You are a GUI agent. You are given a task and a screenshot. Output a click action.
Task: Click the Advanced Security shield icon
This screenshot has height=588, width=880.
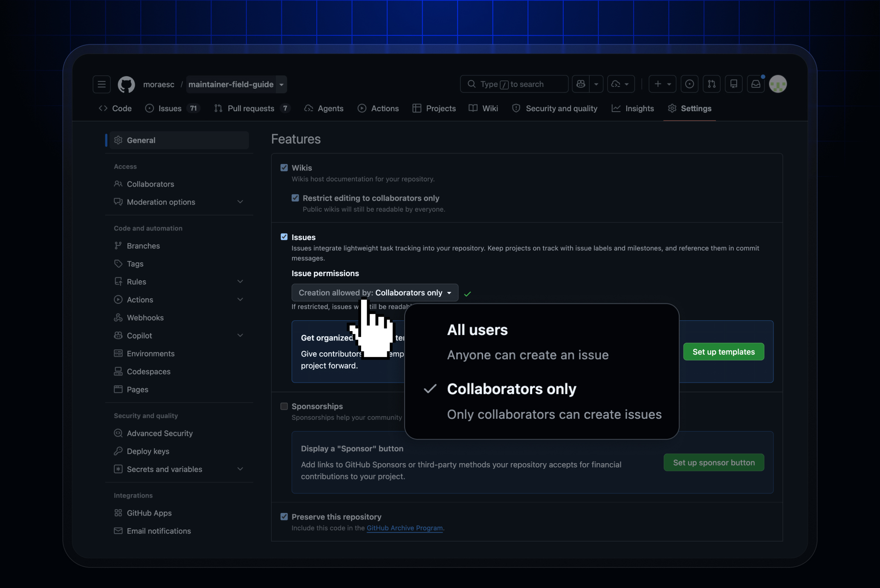click(x=119, y=433)
